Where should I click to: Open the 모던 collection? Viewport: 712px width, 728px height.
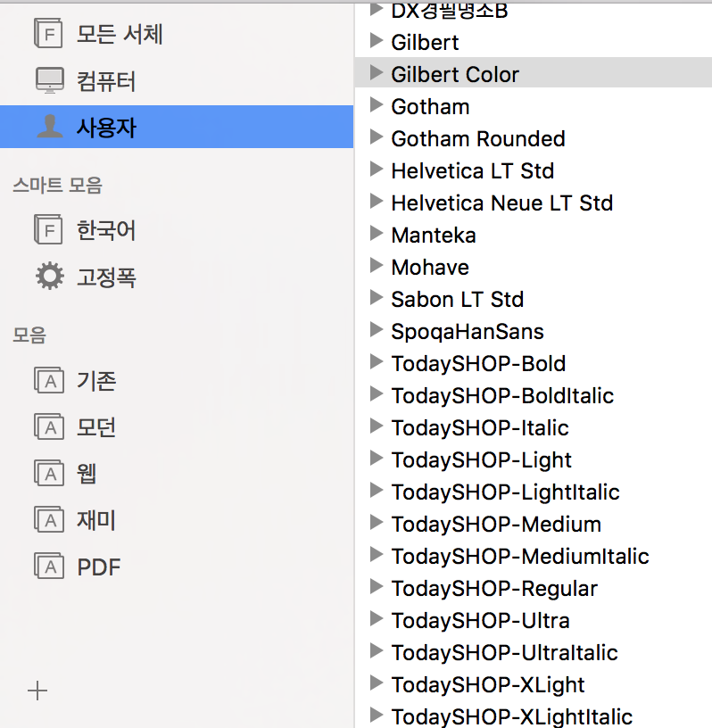[x=96, y=427]
